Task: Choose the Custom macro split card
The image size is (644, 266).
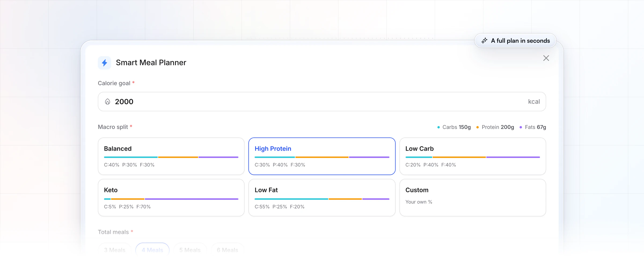Action: coord(473,197)
